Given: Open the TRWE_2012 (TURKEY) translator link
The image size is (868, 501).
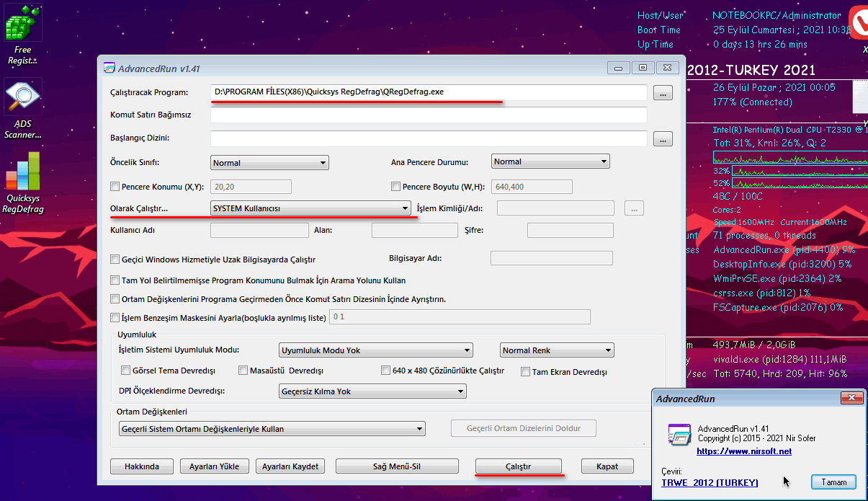Looking at the screenshot, I should coord(710,482).
